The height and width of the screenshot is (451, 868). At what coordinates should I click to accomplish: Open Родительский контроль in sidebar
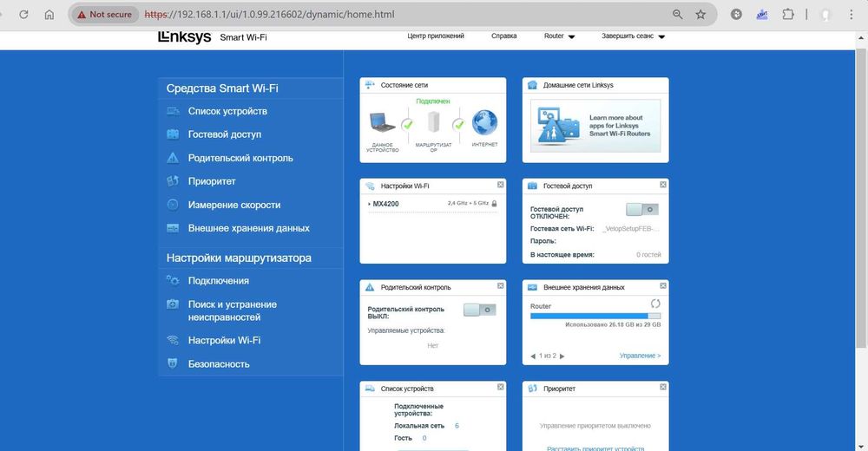pyautogui.click(x=240, y=158)
